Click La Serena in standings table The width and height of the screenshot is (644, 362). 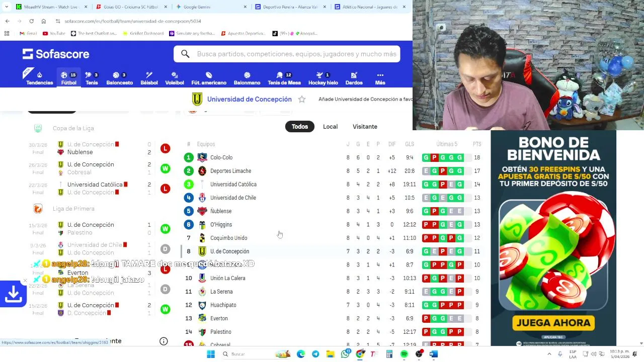tap(221, 292)
